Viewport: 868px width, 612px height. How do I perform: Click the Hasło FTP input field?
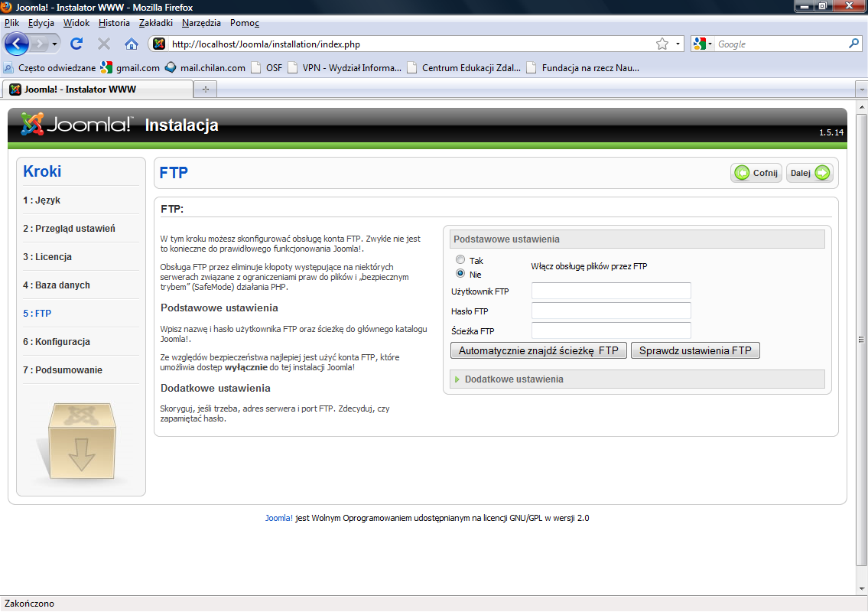611,310
